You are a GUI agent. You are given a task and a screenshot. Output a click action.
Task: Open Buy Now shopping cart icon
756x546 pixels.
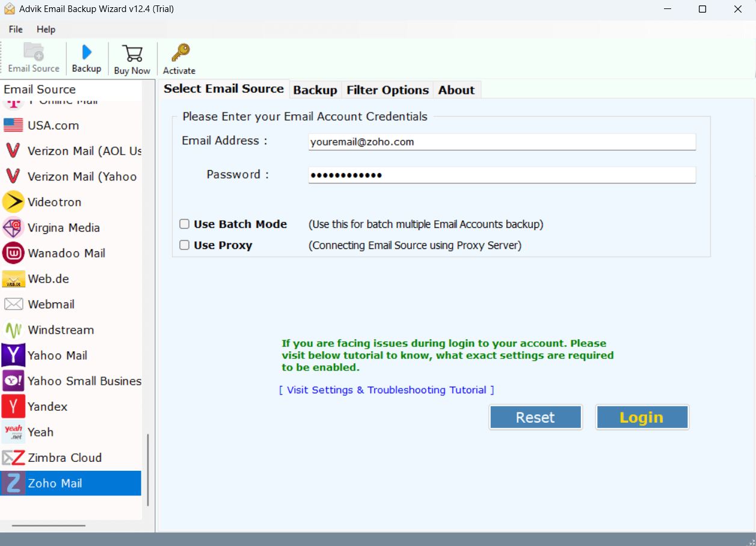[132, 53]
